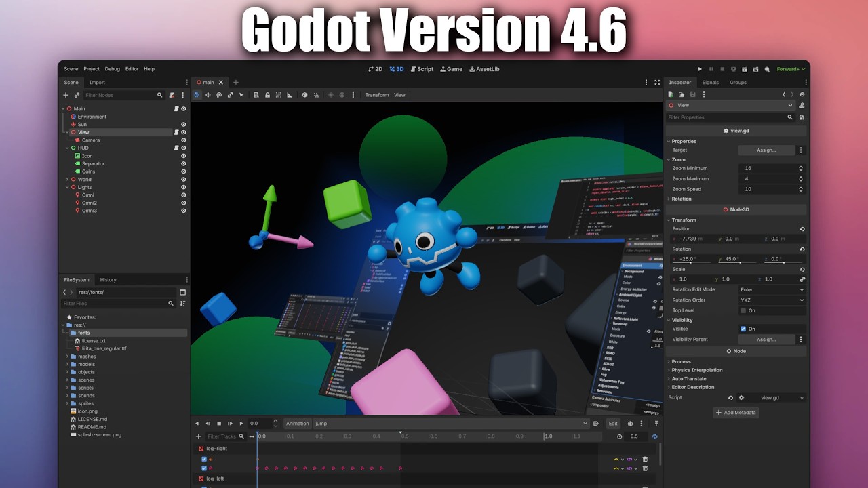This screenshot has height=488, width=868.
Task: Open the Debug menu
Action: [x=112, y=69]
